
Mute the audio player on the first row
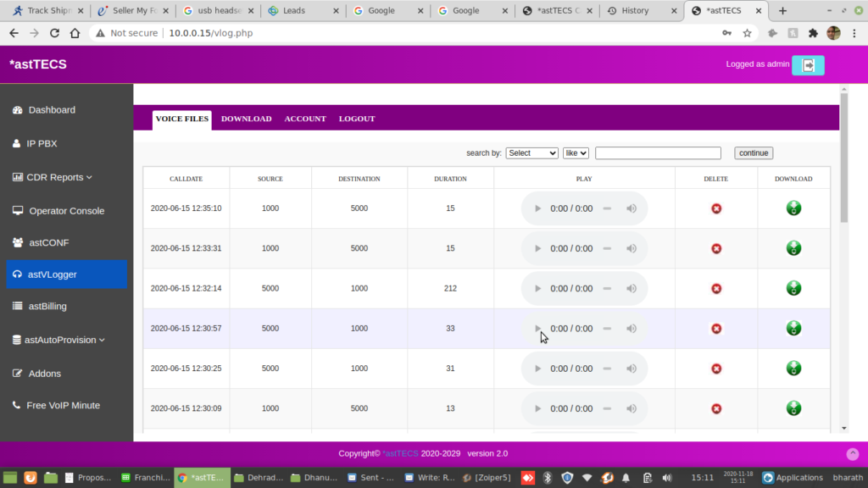pyautogui.click(x=632, y=208)
